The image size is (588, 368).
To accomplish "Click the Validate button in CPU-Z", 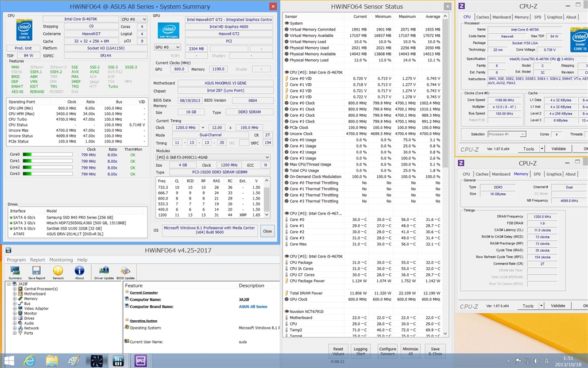I will 558,149.
